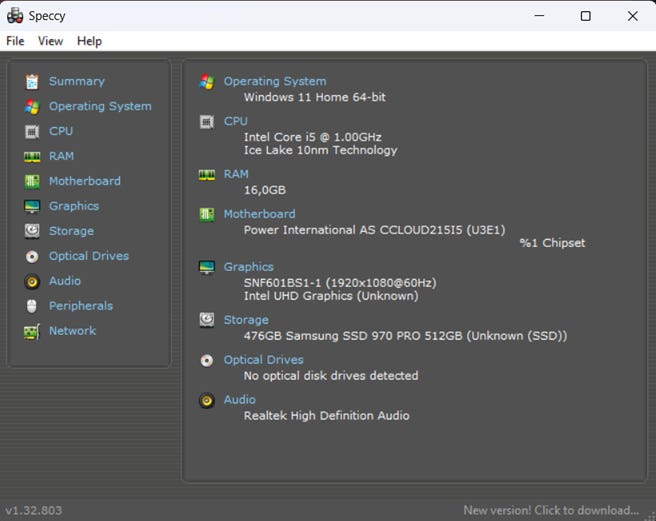Click the Storage heading link in summary

246,320
